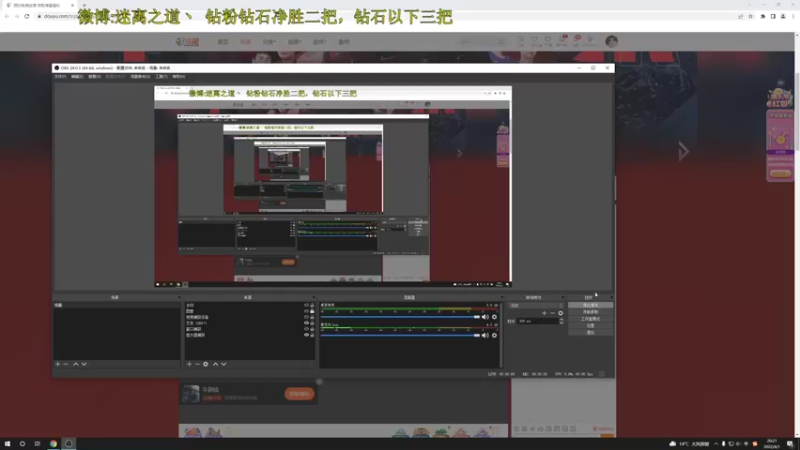Add a new source with the plus icon
This screenshot has width=800, height=450.
click(189, 364)
